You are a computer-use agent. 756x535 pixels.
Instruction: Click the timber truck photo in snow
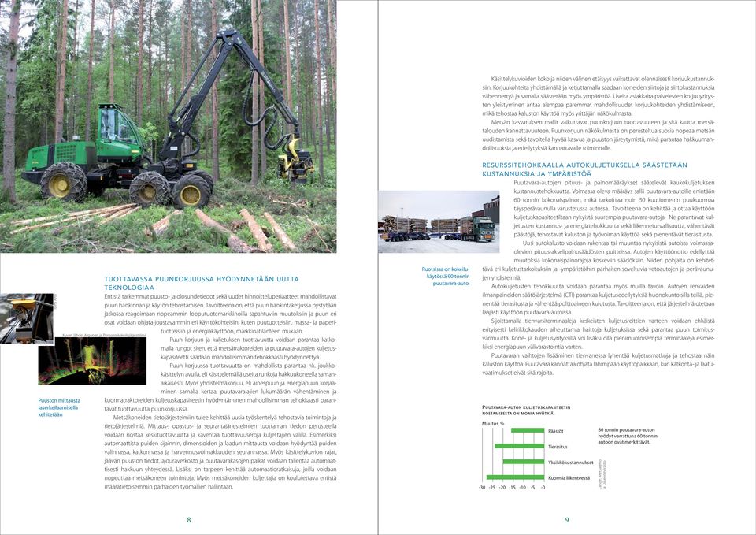(439, 221)
